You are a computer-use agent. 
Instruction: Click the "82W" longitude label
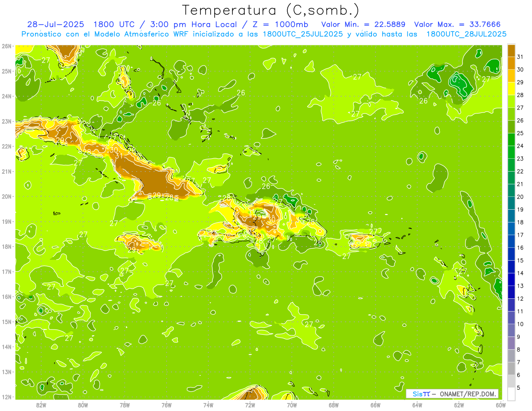(x=41, y=405)
